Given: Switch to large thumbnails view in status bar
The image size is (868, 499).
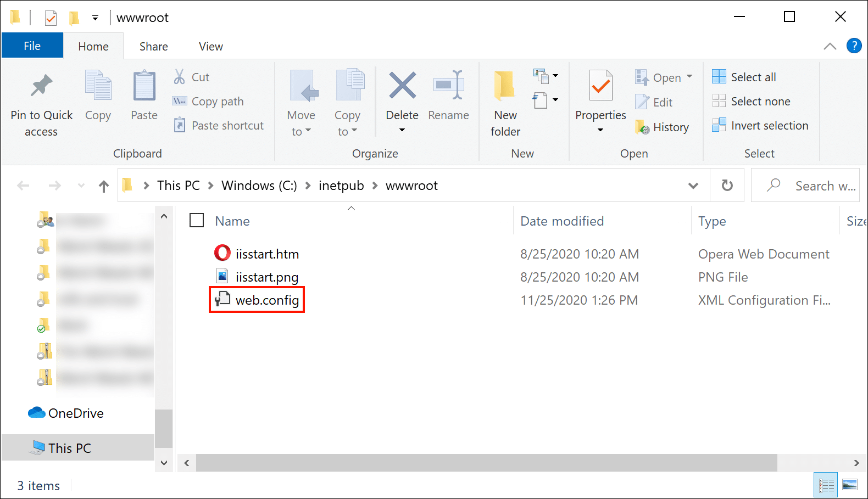Looking at the screenshot, I should pyautogui.click(x=849, y=485).
